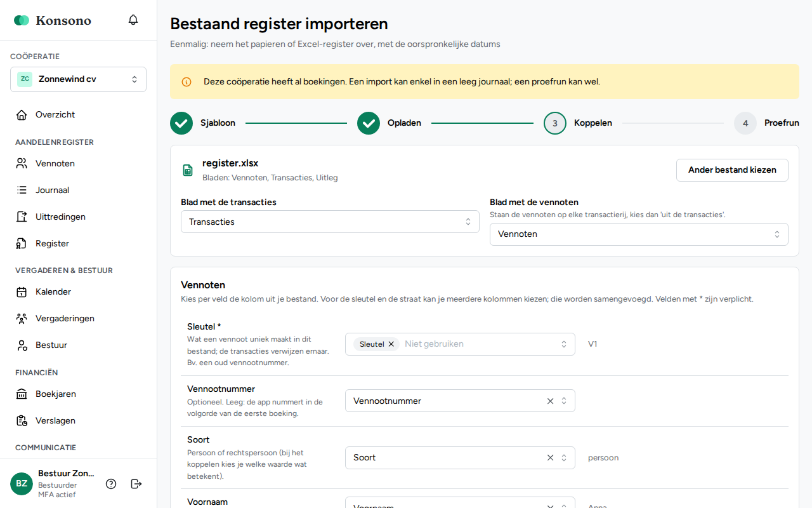Screen dimensions: 812x508
Task: Click the log out icon
Action: coord(136,484)
